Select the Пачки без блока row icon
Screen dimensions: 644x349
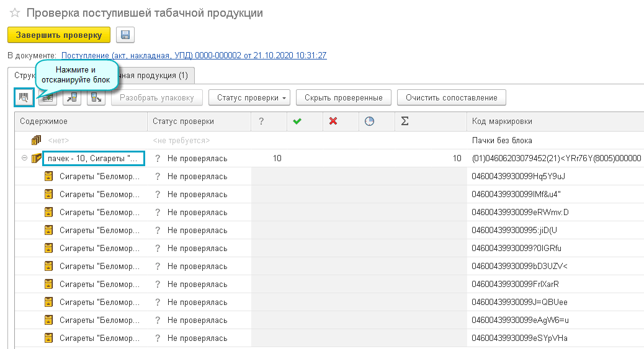click(x=36, y=141)
